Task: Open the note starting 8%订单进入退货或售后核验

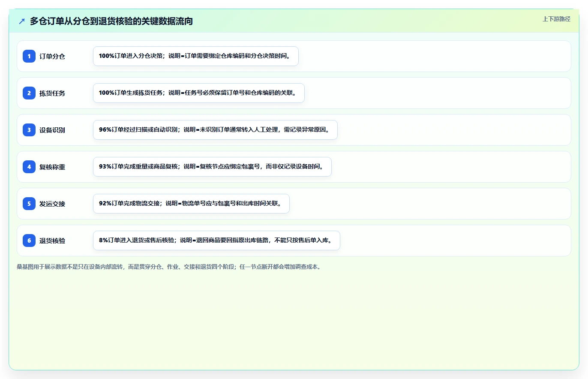Action: pyautogui.click(x=216, y=241)
